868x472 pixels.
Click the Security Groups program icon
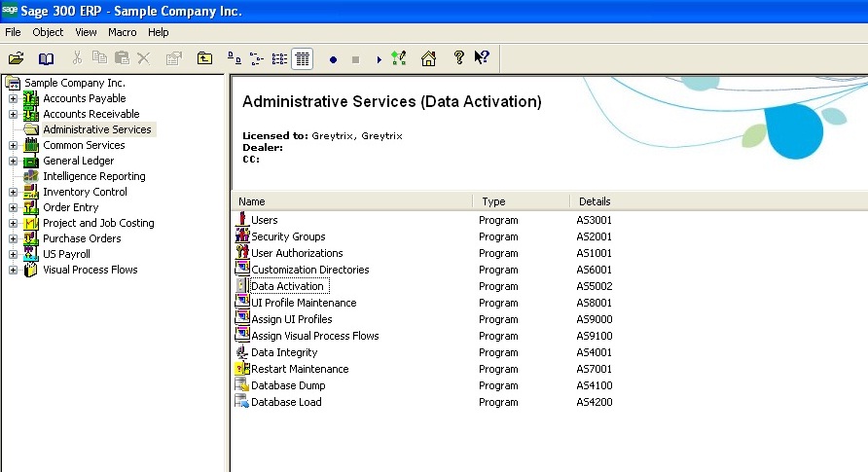242,236
